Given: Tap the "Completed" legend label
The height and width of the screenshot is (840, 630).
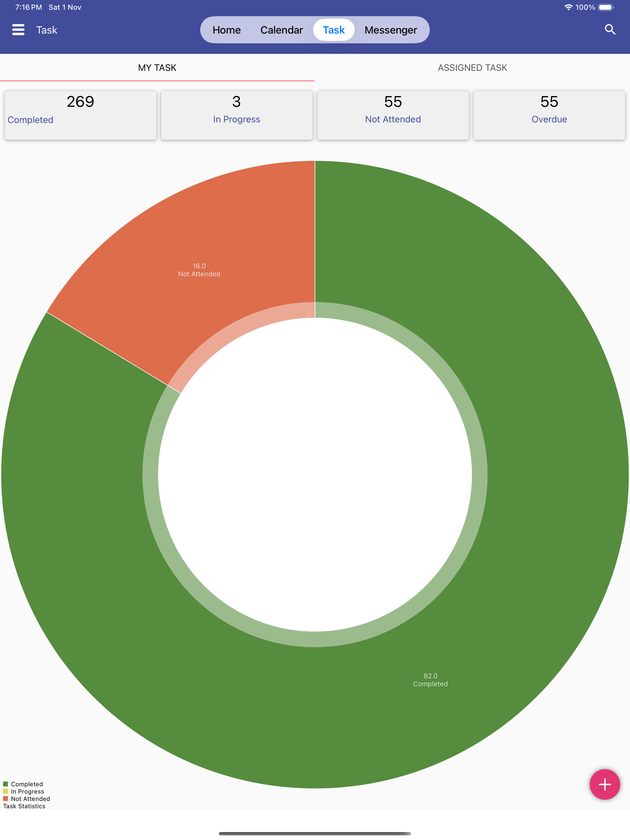Looking at the screenshot, I should point(27,784).
